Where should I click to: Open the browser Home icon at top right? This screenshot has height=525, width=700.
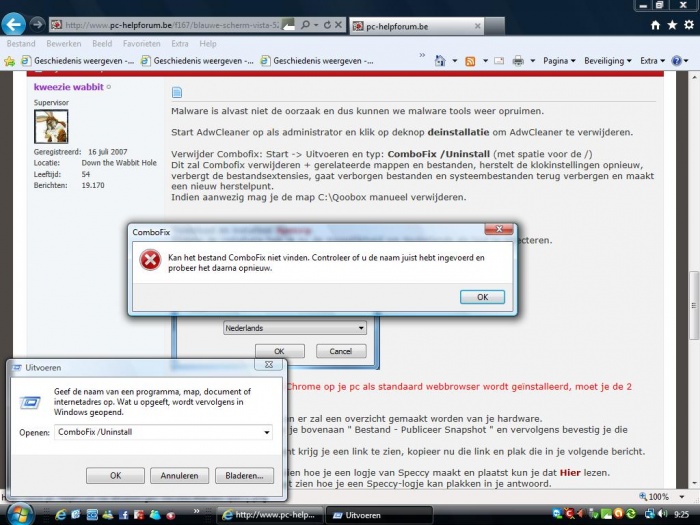tap(655, 25)
